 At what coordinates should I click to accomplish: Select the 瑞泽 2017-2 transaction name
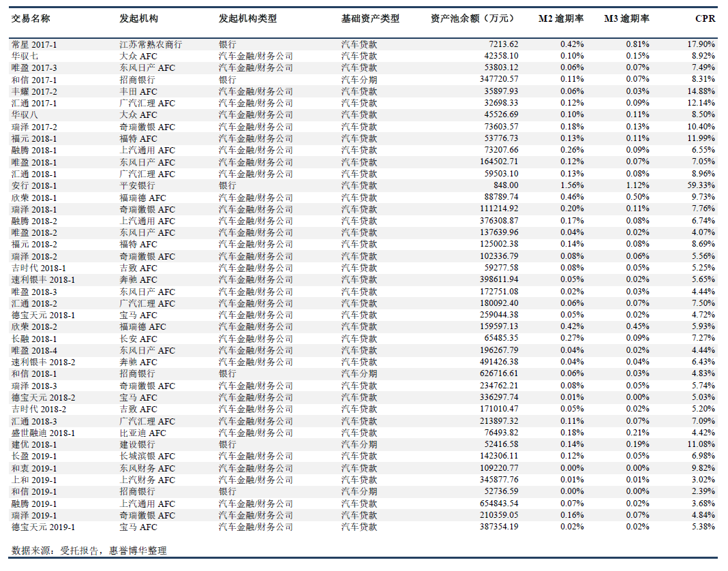34,127
